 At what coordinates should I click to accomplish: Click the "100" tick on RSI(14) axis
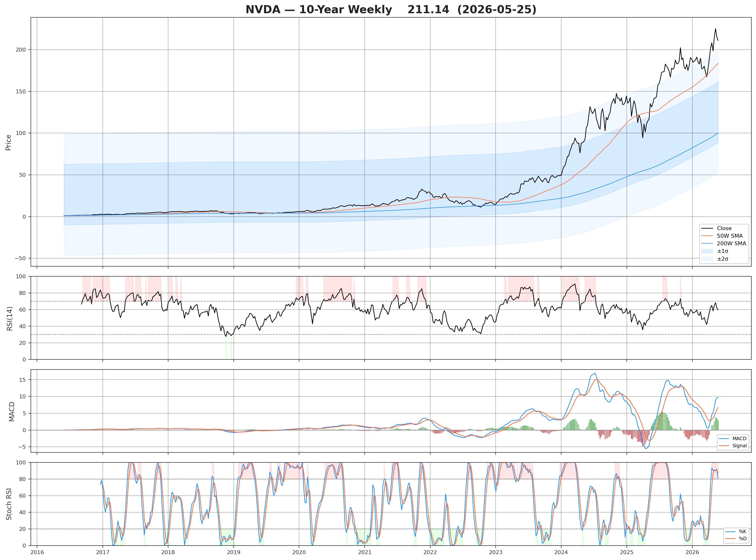[x=21, y=277]
